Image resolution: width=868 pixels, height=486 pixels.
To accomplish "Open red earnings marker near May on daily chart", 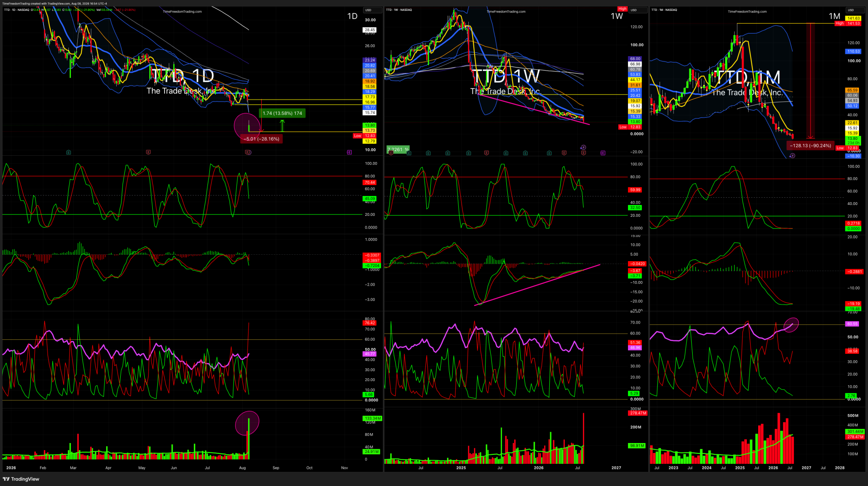I will pos(148,152).
